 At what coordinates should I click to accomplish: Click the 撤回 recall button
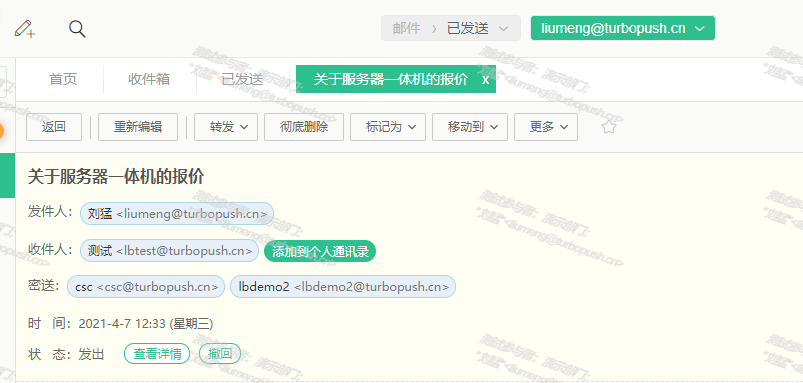(x=220, y=354)
